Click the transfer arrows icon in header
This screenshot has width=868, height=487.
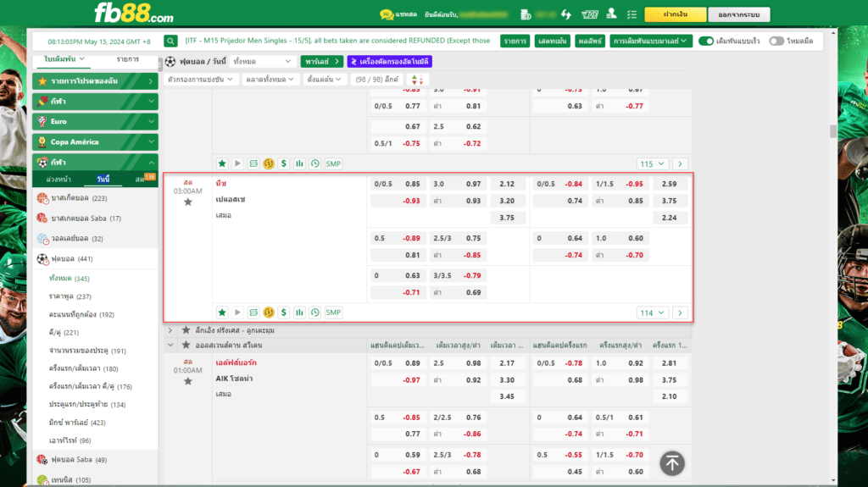pos(565,14)
